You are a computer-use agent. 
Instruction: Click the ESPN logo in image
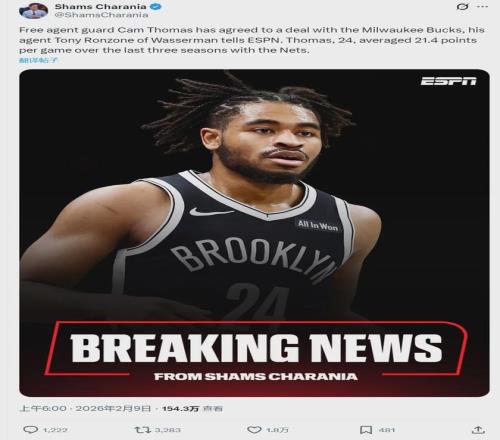pyautogui.click(x=448, y=81)
